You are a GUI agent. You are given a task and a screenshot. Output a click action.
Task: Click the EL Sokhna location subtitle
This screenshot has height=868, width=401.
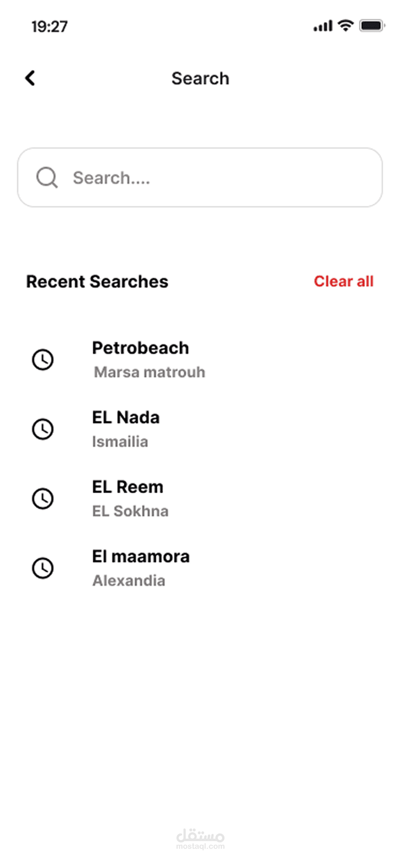click(x=130, y=511)
